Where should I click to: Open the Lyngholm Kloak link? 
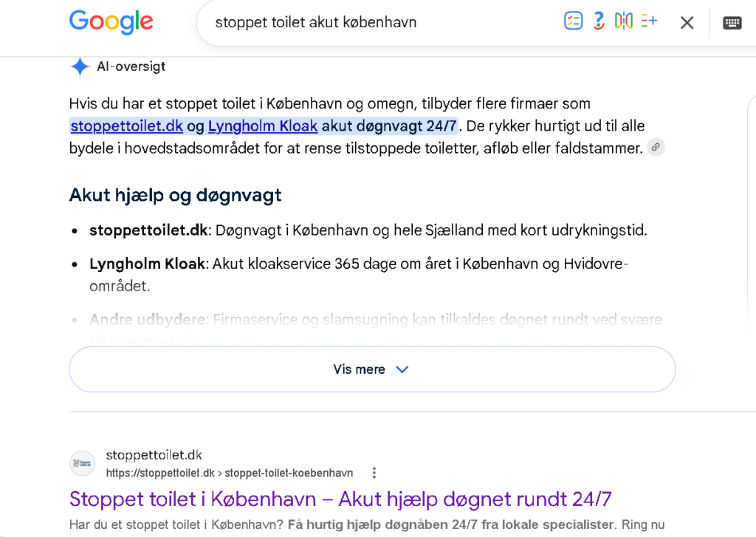click(263, 126)
